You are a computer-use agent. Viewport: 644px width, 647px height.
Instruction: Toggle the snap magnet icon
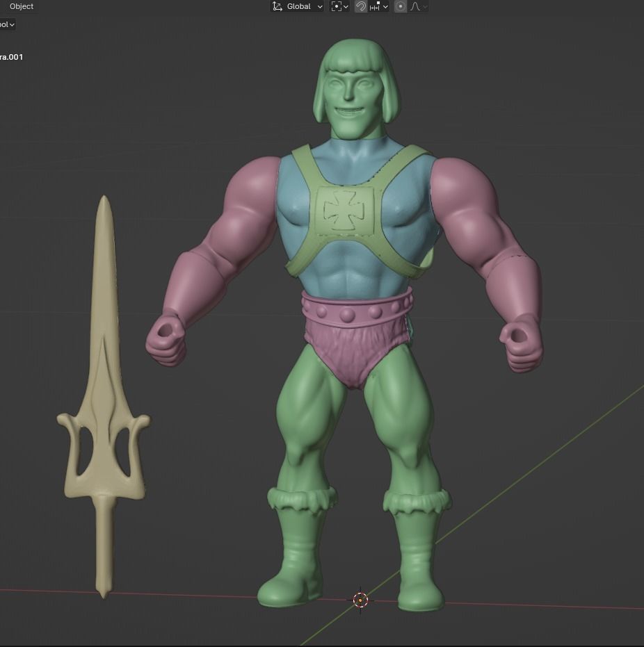[x=360, y=6]
